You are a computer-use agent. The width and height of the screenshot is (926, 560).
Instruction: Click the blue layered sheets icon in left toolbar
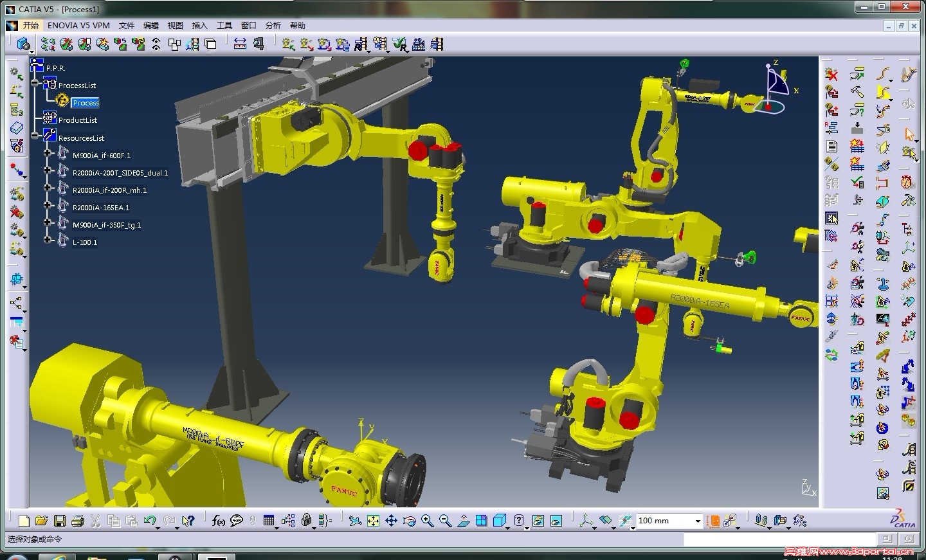[x=17, y=128]
